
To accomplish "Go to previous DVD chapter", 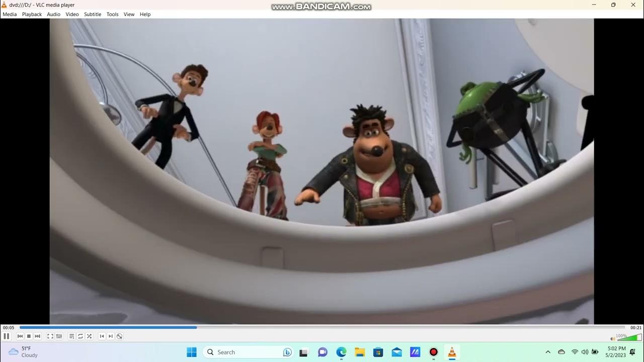I will pyautogui.click(x=102, y=336).
